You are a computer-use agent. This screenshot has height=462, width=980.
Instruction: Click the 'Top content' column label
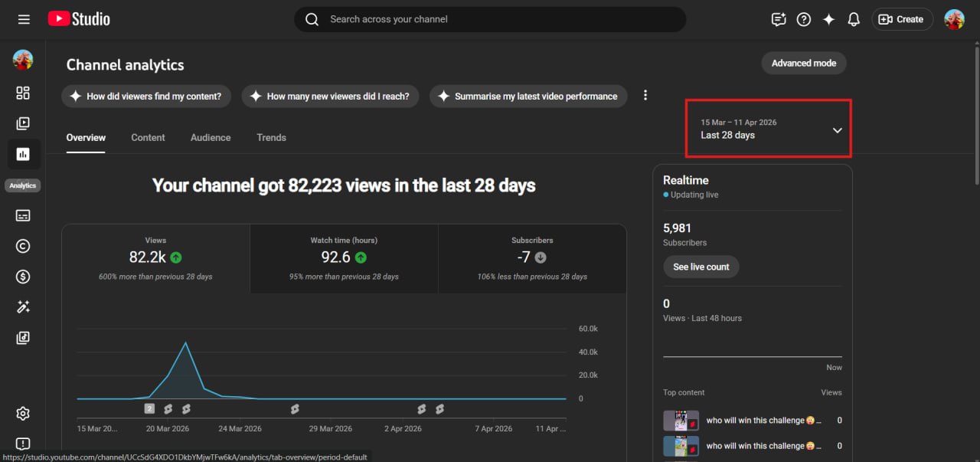(684, 392)
